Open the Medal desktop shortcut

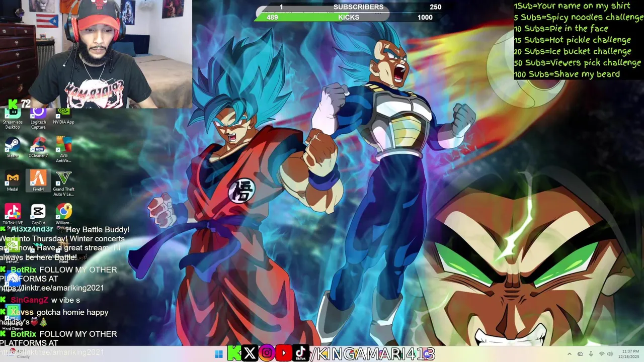click(13, 182)
